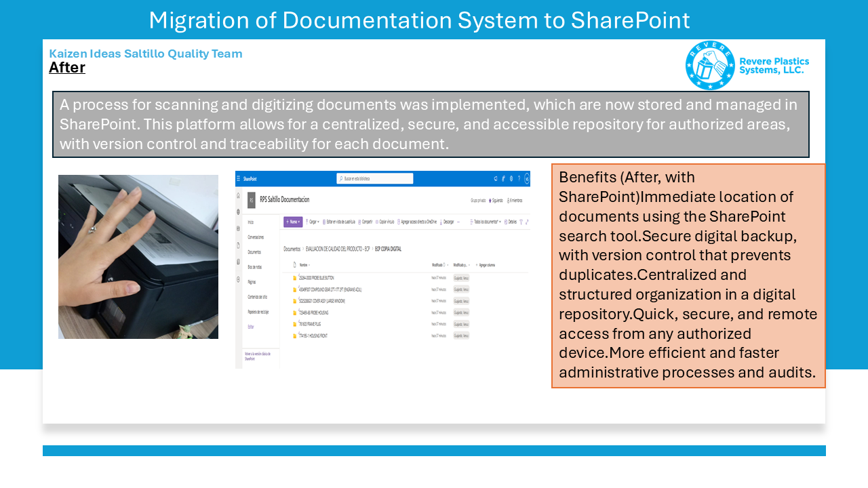Screen dimensions: 868x488
Task: Open the Todos los documentos view dropdown
Action: (x=486, y=222)
